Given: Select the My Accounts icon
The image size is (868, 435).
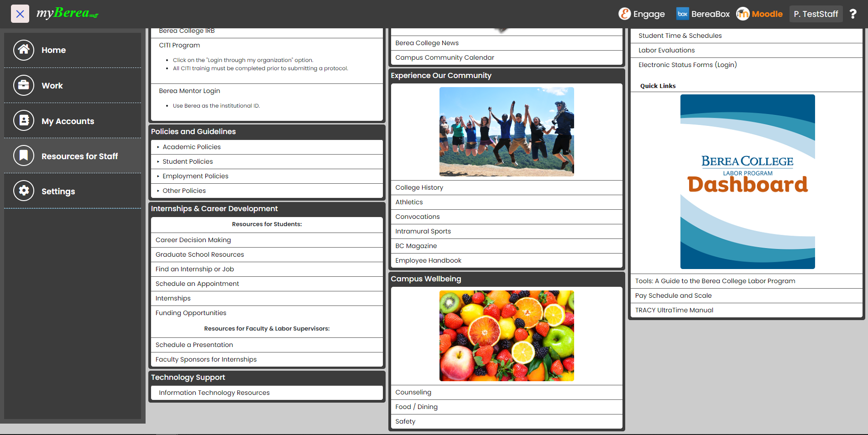Looking at the screenshot, I should (x=24, y=121).
